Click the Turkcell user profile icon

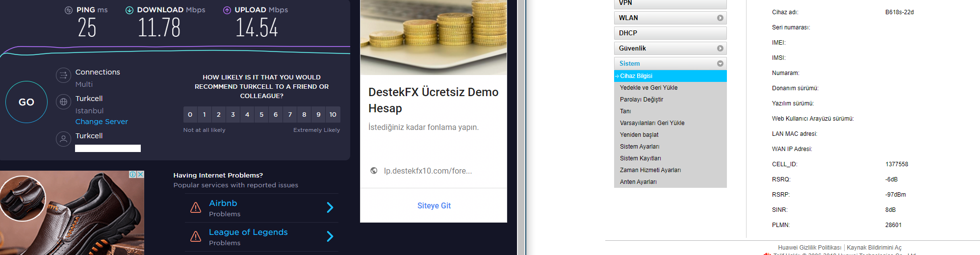(x=63, y=139)
